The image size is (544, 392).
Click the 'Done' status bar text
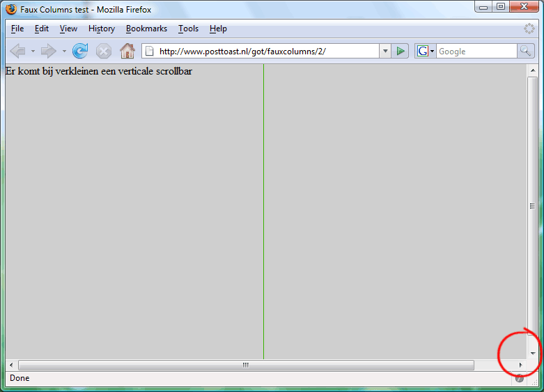coord(20,378)
